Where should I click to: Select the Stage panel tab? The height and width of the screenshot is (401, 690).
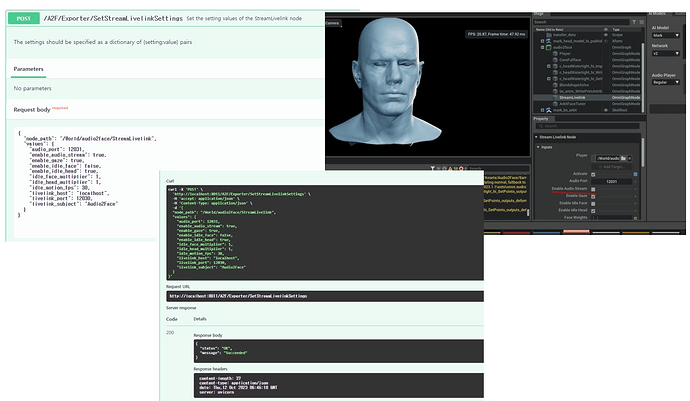(539, 14)
